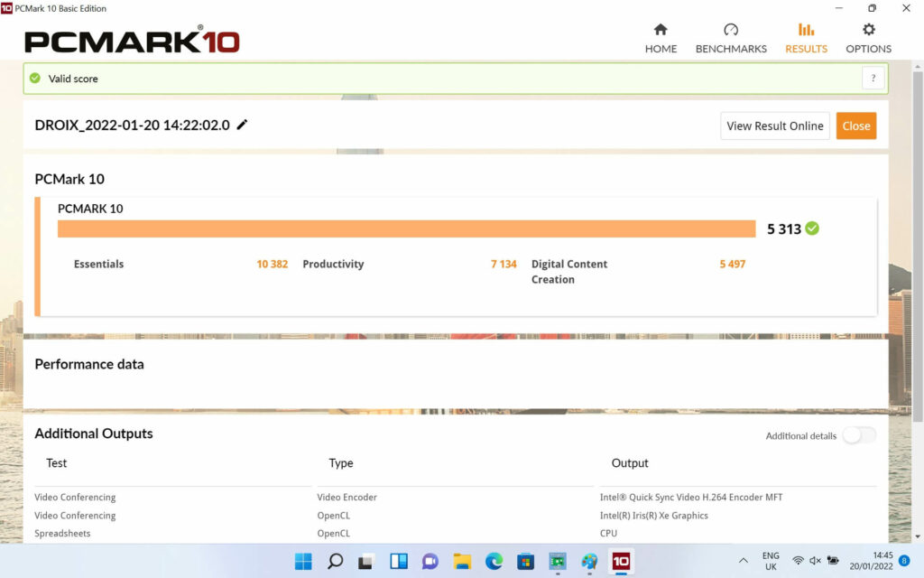The width and height of the screenshot is (924, 578).
Task: Click the orange PCMARK 10 score bar
Action: click(x=407, y=228)
